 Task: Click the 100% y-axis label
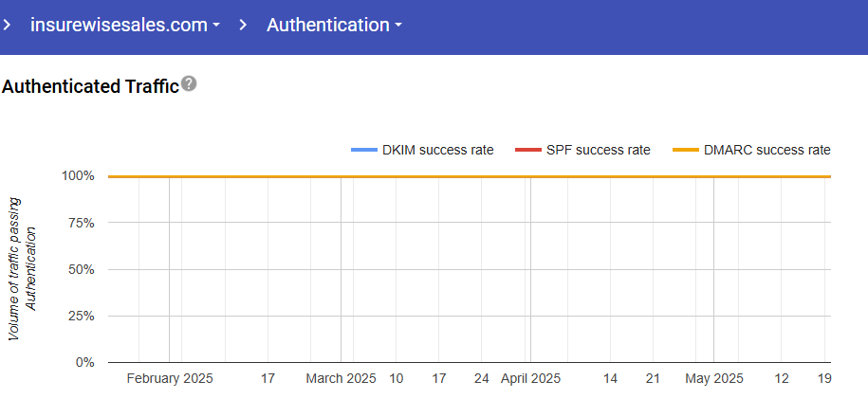pos(80,176)
